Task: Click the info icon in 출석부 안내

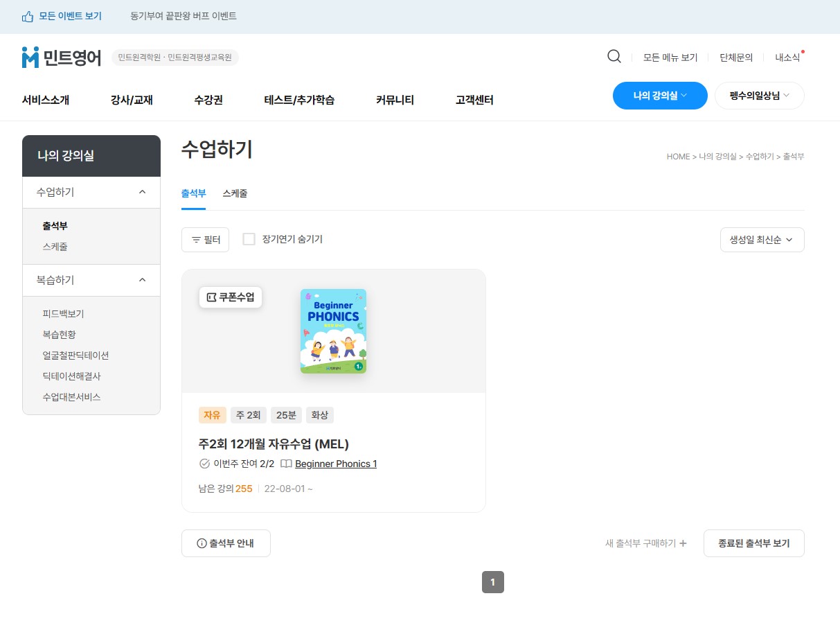Action: 202,544
